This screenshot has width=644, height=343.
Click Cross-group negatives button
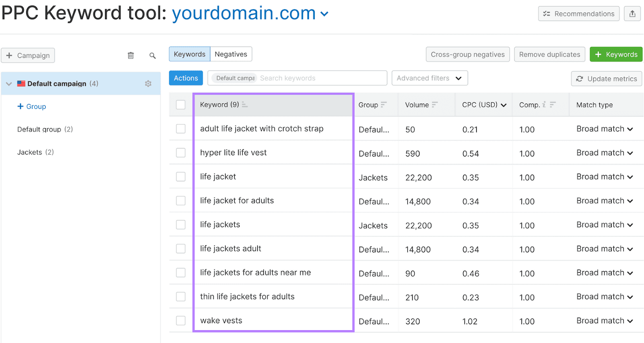tap(468, 54)
